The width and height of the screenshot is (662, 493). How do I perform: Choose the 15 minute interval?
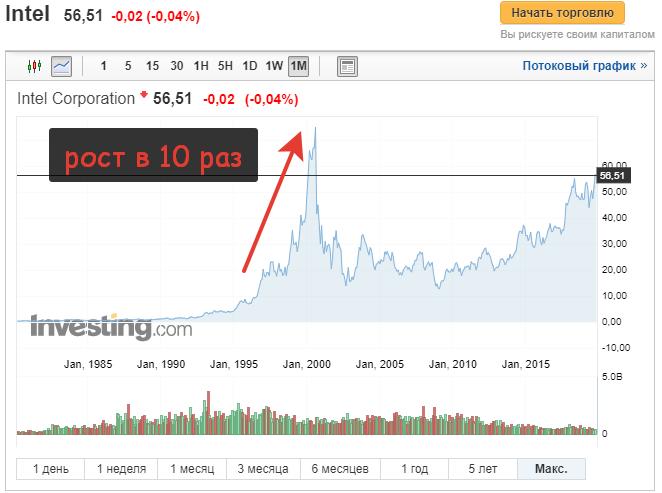coord(152,67)
